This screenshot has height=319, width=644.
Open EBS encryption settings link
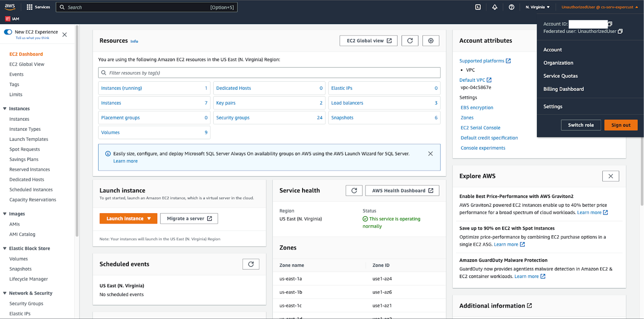point(477,107)
